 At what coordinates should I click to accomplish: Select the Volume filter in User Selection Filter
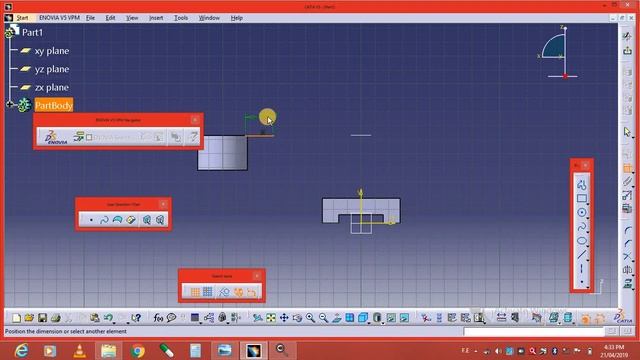coord(131,220)
